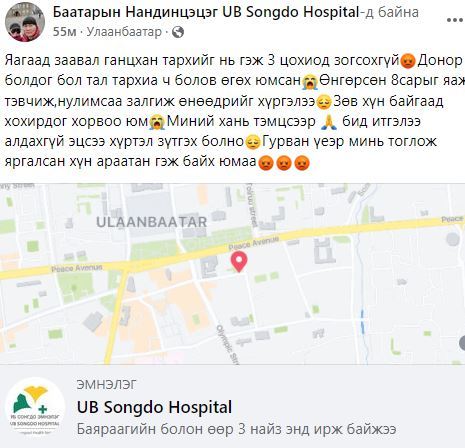Click the Peace Avenue label near pin

tap(253, 243)
